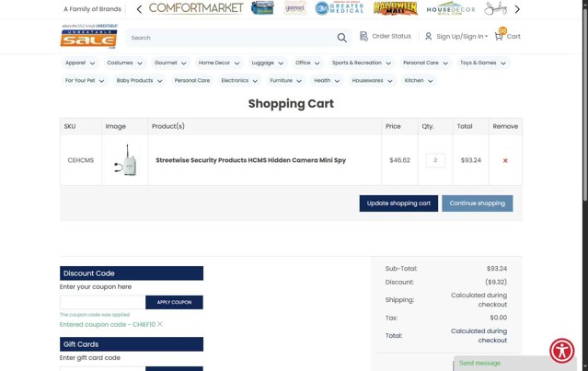
Task: Open Personal Care menu in first row
Action: click(x=426, y=63)
